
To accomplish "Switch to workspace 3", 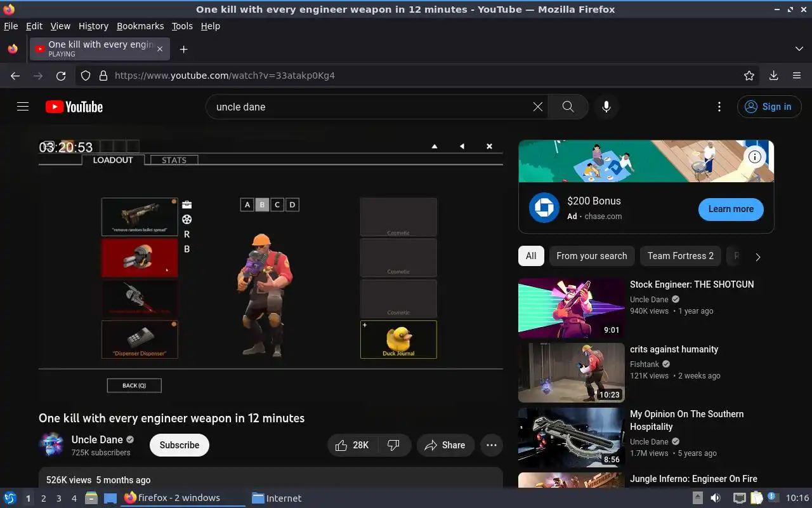I will click(58, 498).
